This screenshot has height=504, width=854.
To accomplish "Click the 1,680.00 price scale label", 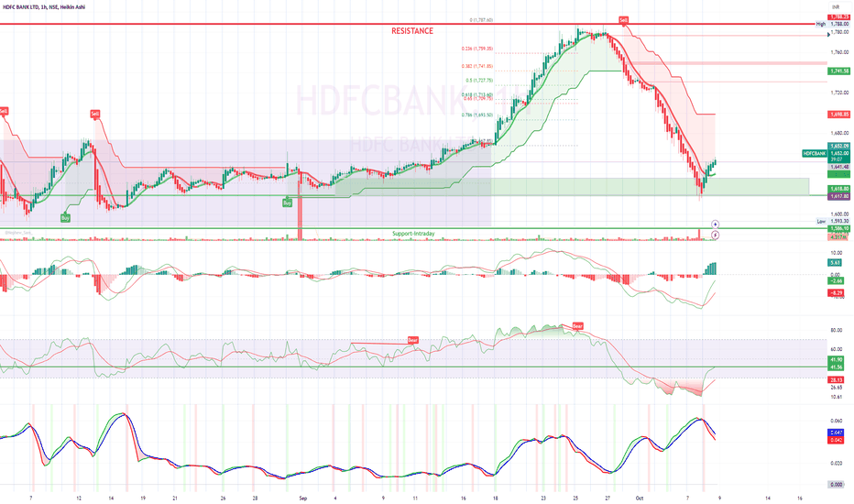I will 839,133.
